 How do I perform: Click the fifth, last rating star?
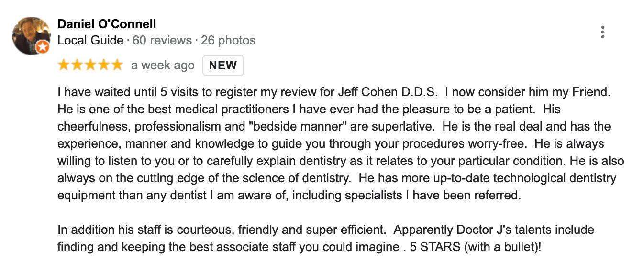click(x=117, y=66)
